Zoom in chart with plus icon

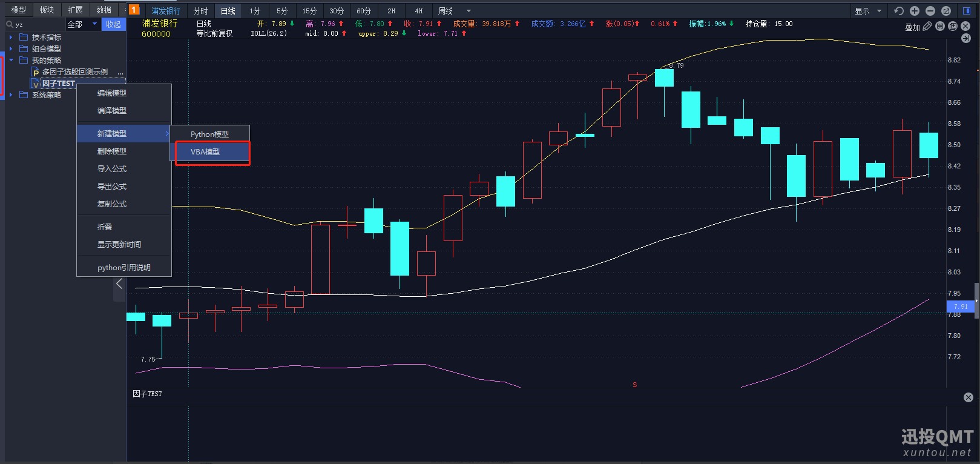click(x=915, y=11)
